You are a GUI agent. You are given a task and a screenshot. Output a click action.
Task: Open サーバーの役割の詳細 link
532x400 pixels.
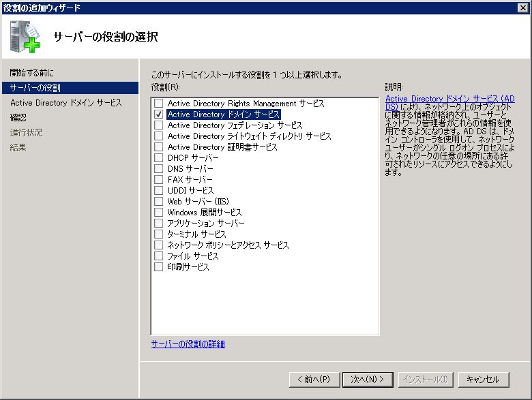pyautogui.click(x=188, y=344)
